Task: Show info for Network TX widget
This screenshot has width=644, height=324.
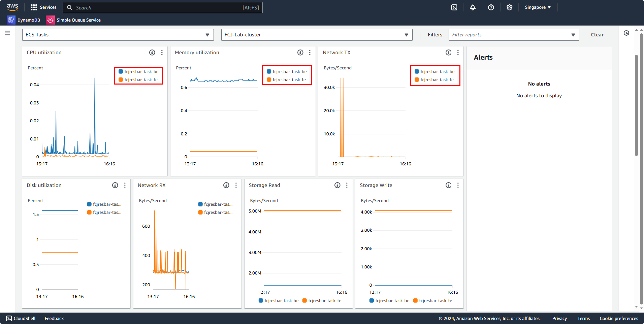Action: (x=449, y=53)
